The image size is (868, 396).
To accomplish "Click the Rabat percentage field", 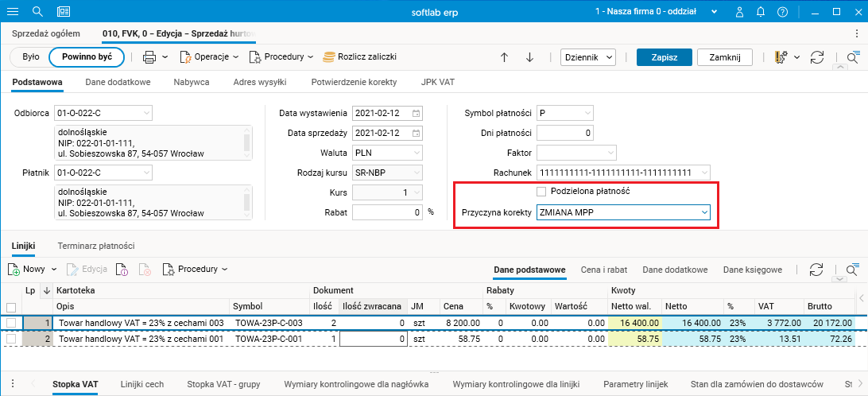I will click(x=388, y=212).
